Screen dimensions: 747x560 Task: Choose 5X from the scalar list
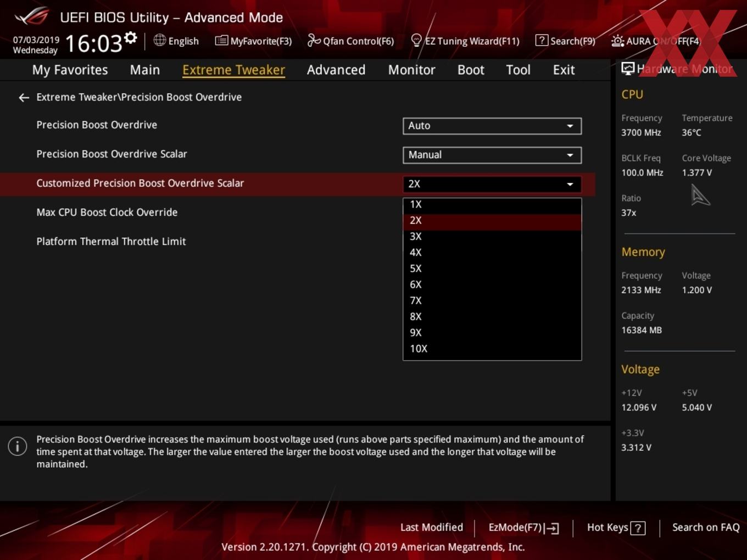[x=492, y=268]
